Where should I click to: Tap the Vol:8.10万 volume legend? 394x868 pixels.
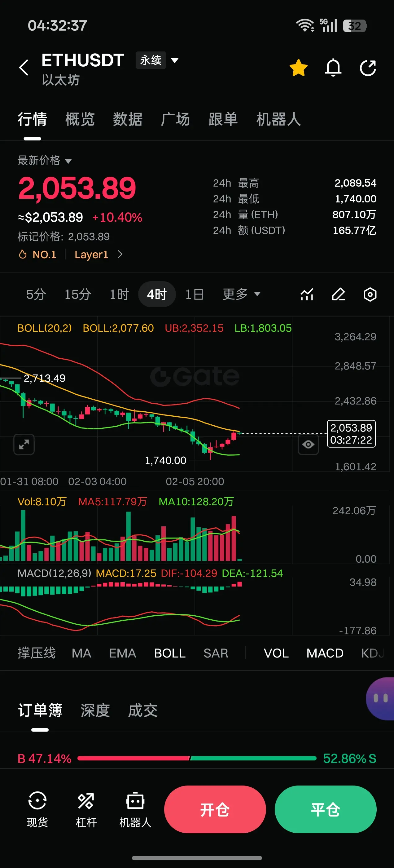(x=42, y=502)
